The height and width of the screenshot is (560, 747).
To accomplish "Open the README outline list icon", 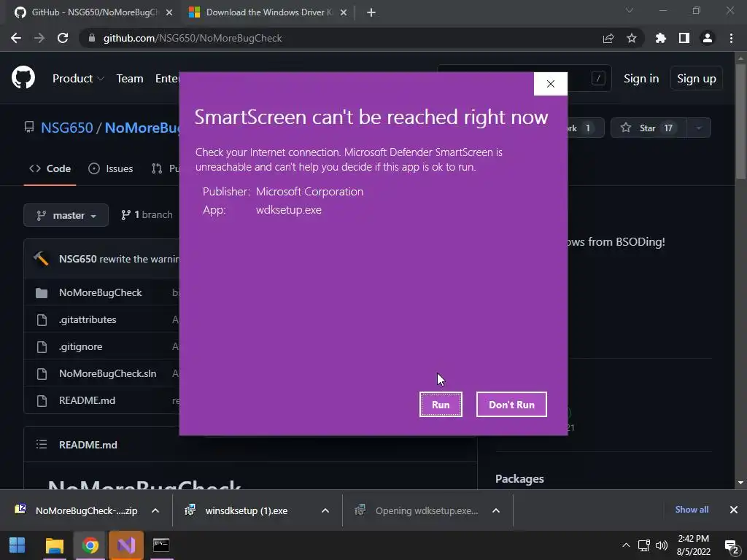I will tap(42, 444).
